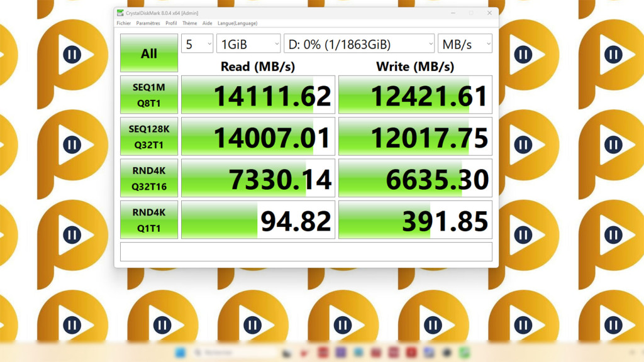
Task: Click the RND4K Q1T1 read result 94.82
Action: (258, 220)
